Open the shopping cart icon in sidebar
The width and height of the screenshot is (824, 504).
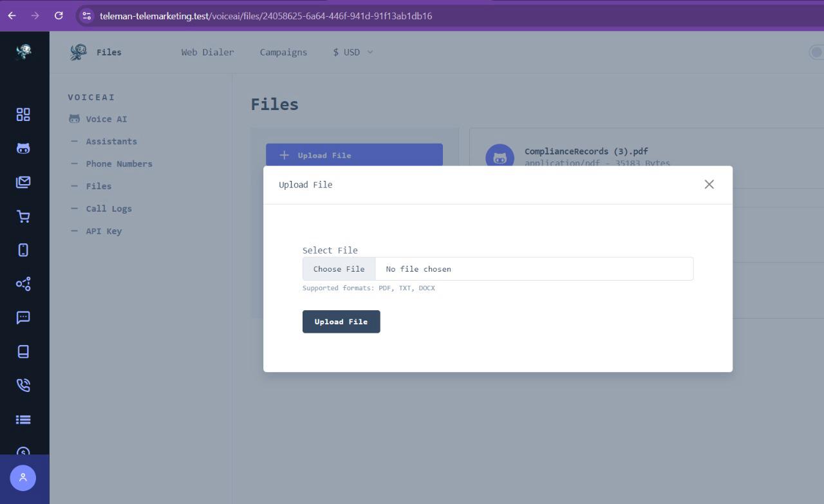(x=23, y=216)
